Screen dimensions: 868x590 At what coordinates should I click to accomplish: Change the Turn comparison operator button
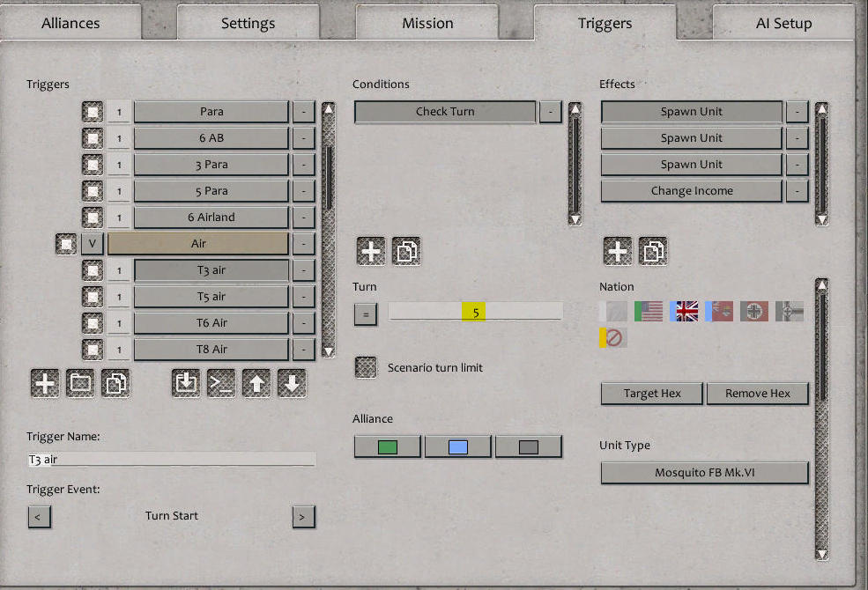click(x=366, y=314)
